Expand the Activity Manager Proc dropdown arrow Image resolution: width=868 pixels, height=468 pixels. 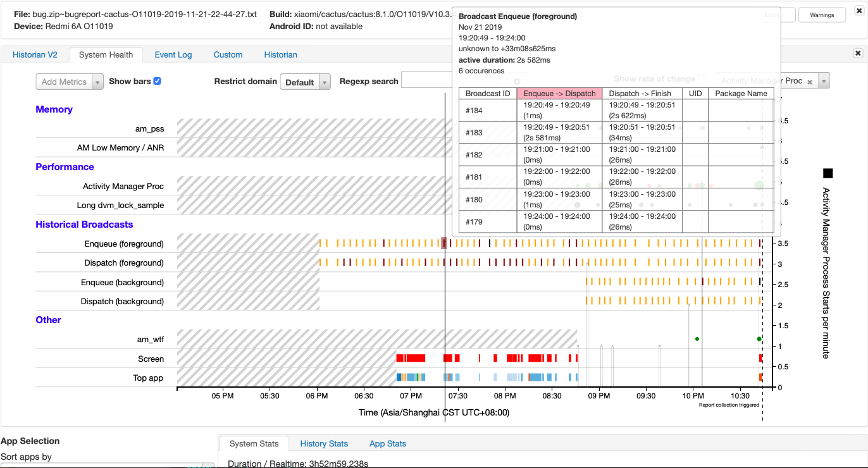pyautogui.click(x=824, y=81)
